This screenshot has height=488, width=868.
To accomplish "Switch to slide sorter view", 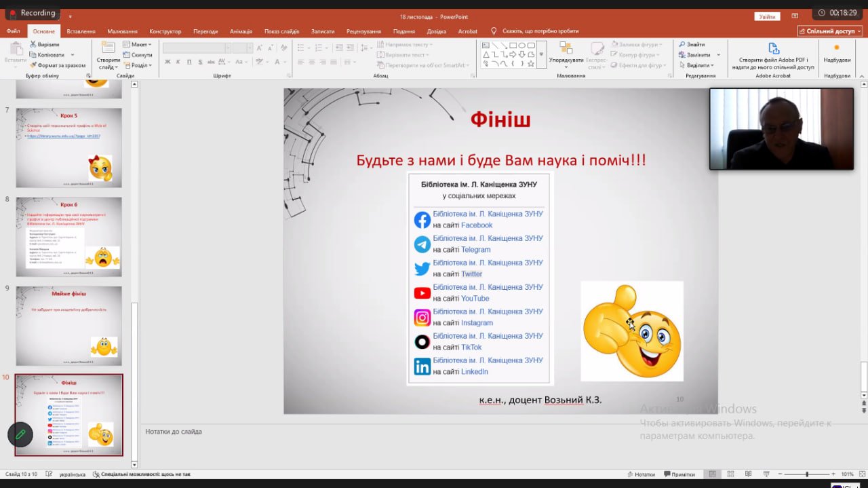I will (x=731, y=474).
